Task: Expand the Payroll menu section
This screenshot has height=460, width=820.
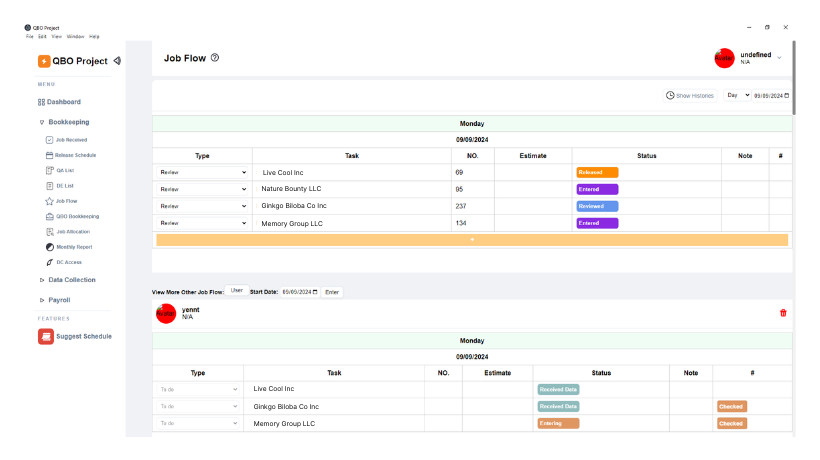Action: (59, 300)
